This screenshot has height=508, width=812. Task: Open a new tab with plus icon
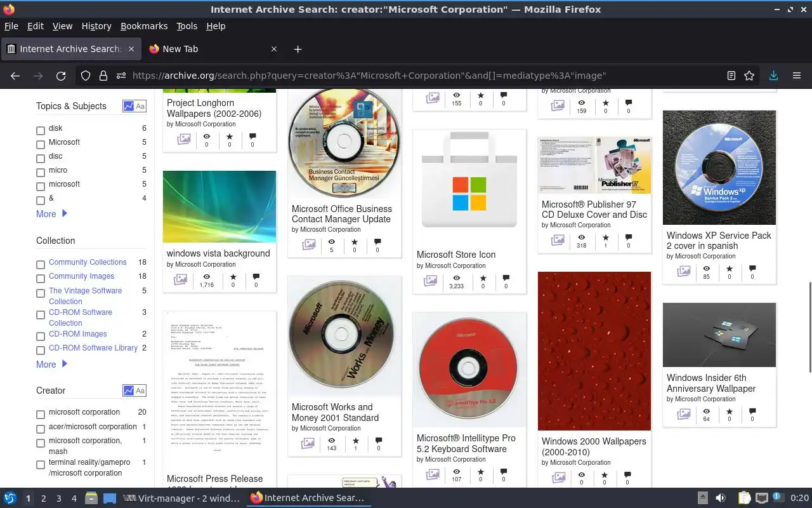point(298,49)
